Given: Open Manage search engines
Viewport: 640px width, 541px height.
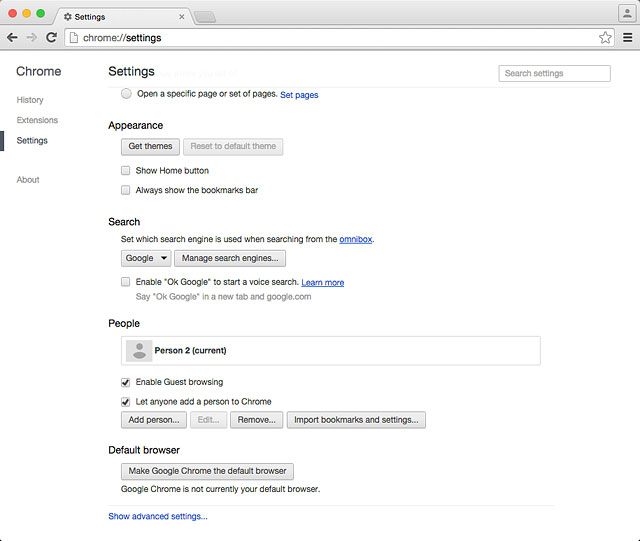Looking at the screenshot, I should tap(230, 258).
